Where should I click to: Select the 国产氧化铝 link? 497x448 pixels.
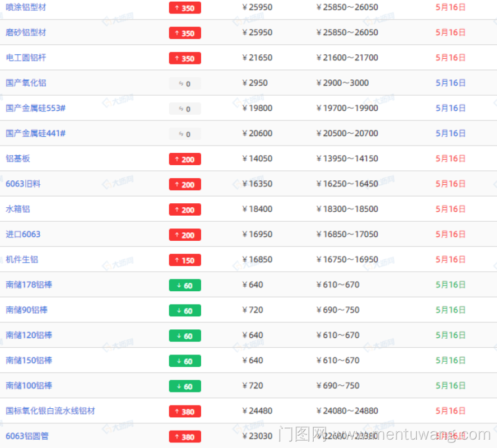click(26, 83)
